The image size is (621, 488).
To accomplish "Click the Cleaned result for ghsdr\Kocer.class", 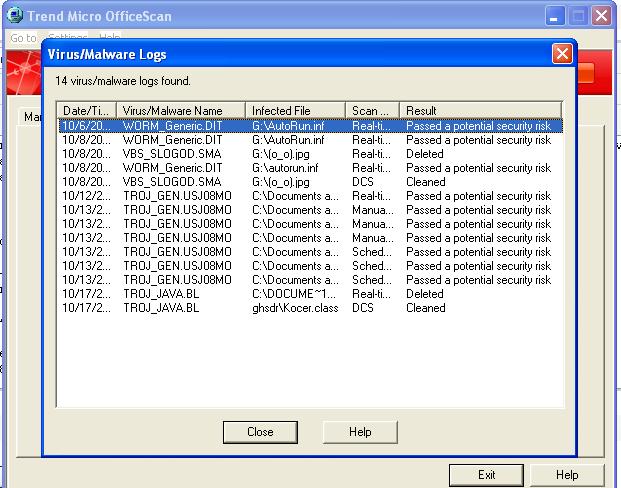I will click(x=426, y=308).
